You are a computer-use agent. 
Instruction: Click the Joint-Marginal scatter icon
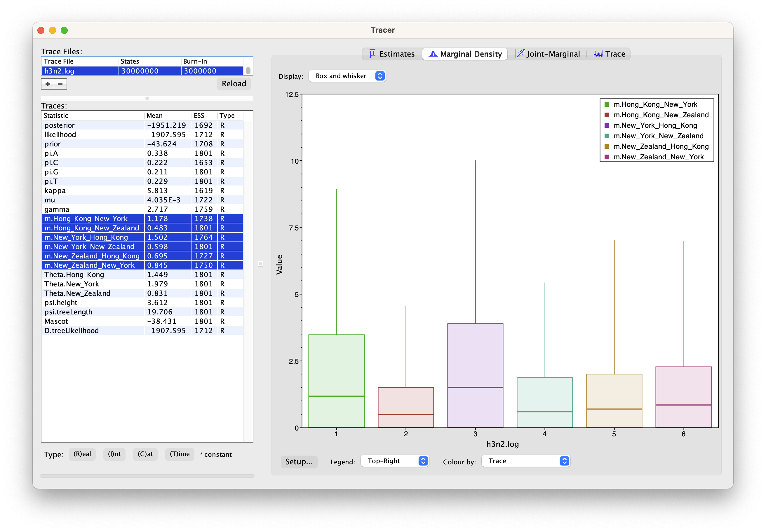[520, 54]
